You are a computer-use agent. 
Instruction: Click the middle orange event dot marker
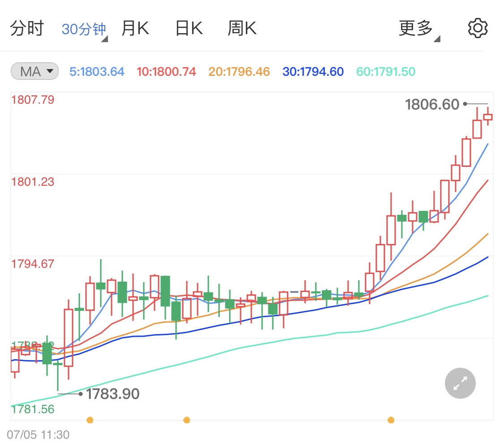click(x=186, y=420)
